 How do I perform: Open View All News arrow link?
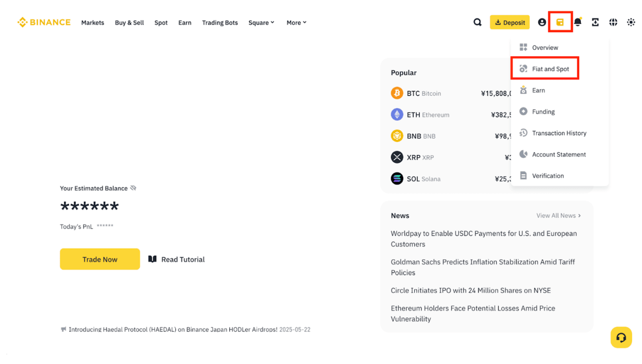[559, 216]
